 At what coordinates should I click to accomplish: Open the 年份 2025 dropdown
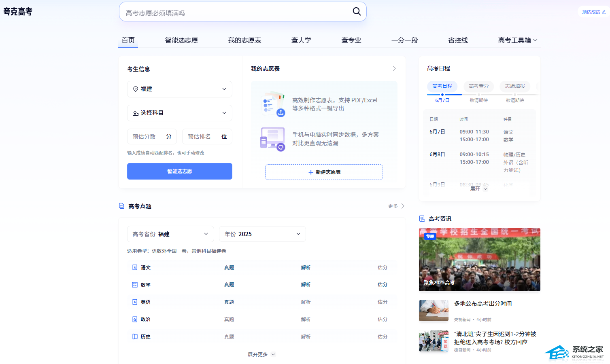262,234
